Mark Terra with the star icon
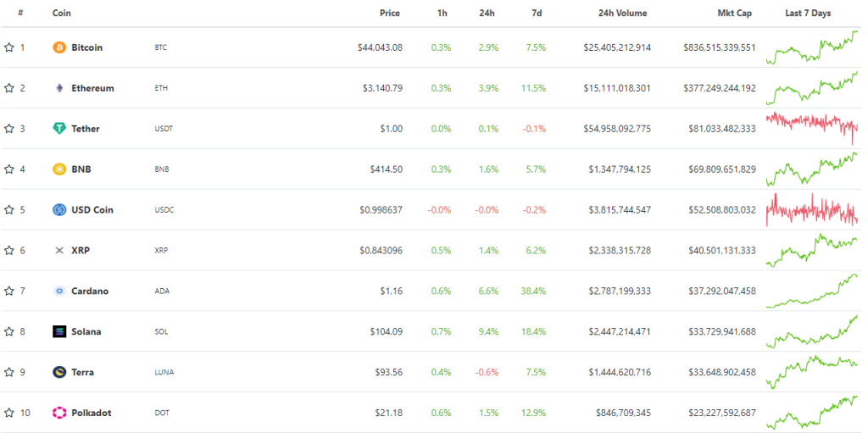The height and width of the screenshot is (433, 868). click(x=8, y=372)
